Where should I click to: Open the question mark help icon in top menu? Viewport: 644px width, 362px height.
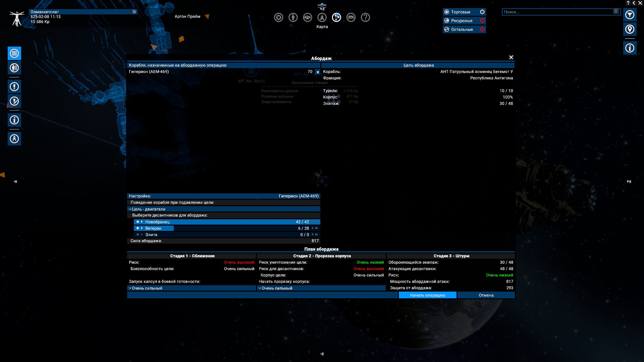[x=365, y=17]
